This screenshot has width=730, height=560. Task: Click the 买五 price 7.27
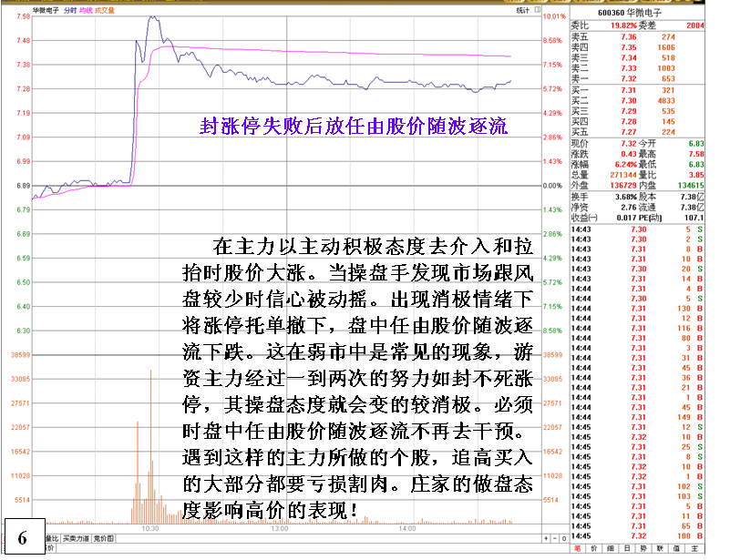[x=629, y=132]
